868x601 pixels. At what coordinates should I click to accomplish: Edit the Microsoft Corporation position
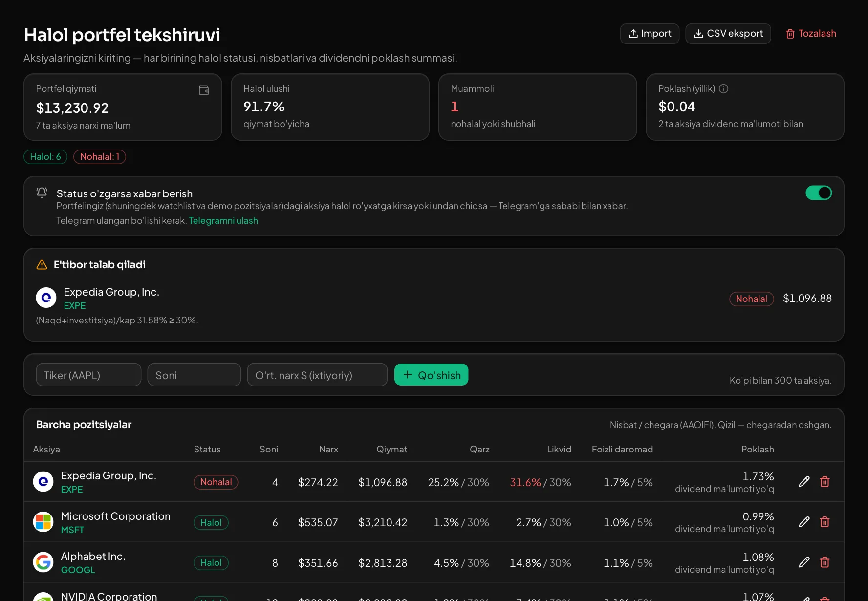click(x=804, y=522)
